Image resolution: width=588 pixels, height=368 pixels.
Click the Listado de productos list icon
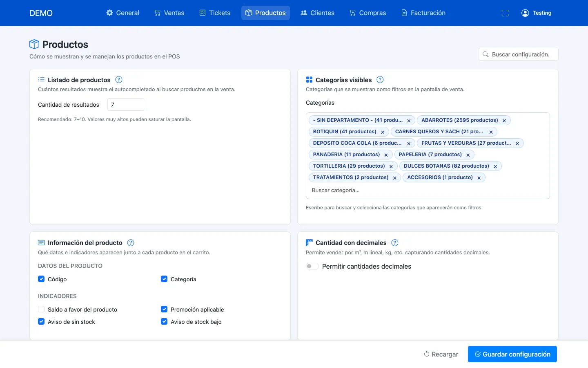(x=41, y=80)
